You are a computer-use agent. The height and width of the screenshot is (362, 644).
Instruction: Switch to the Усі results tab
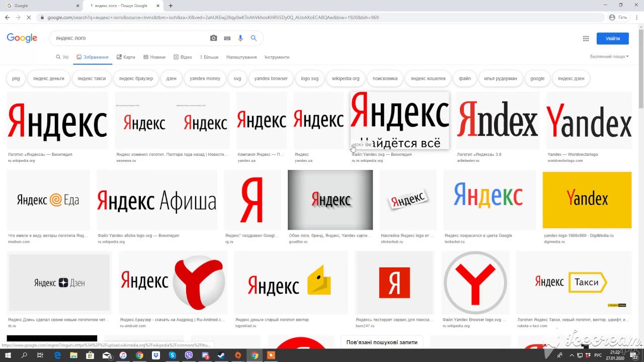point(62,57)
